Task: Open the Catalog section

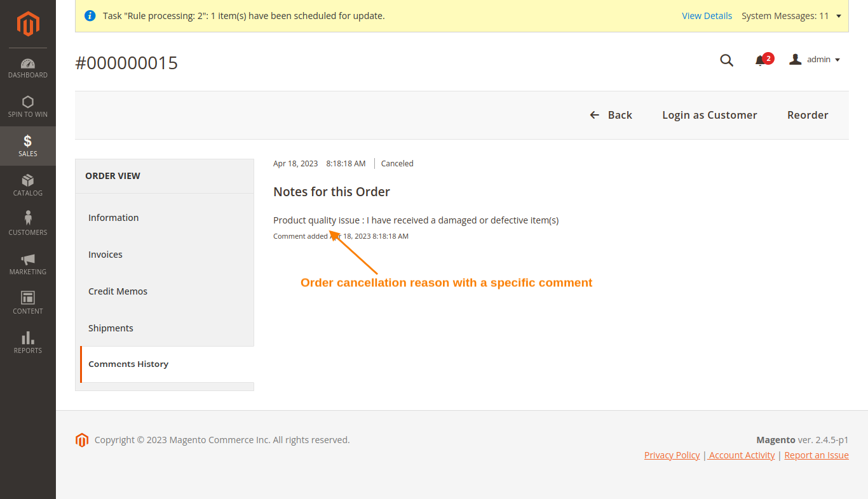Action: (27, 185)
